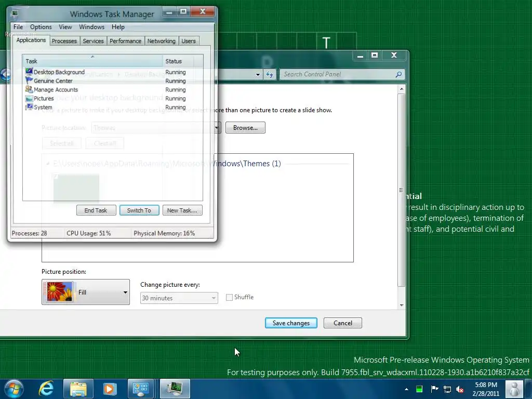Image resolution: width=532 pixels, height=399 pixels.
Task: Switch to Control Panel taskbar button
Action: click(x=141, y=389)
